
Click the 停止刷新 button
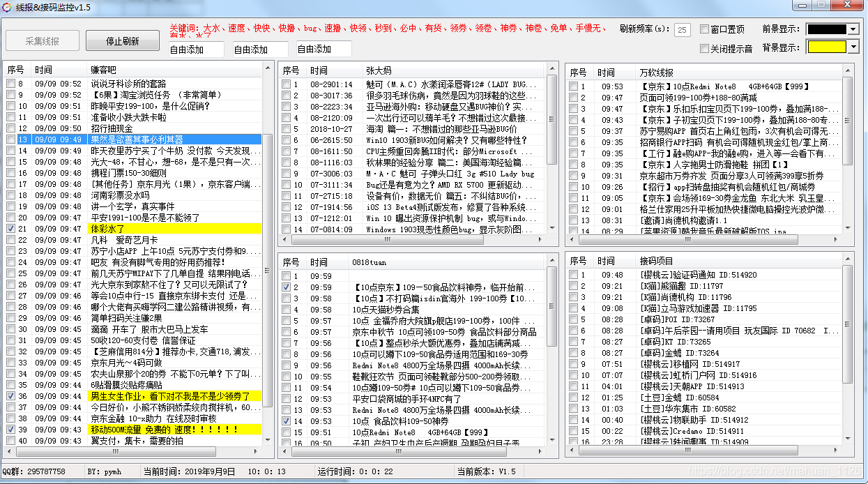[x=122, y=41]
